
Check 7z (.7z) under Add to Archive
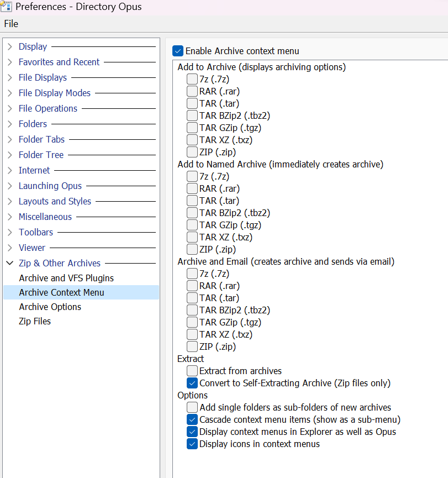(x=192, y=79)
